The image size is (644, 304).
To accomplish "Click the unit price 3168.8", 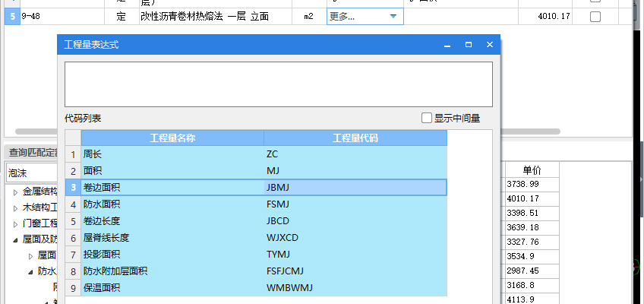I will click(532, 285).
